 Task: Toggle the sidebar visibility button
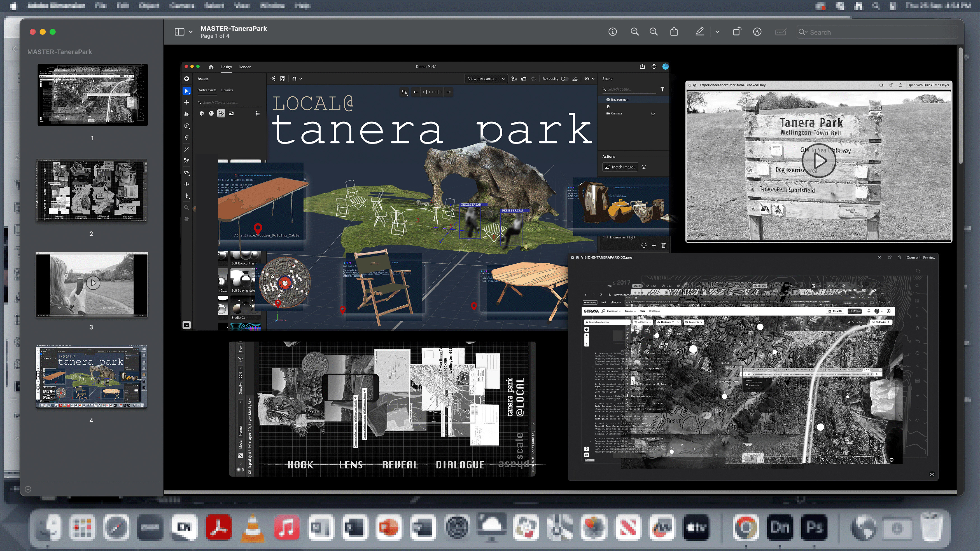click(179, 32)
